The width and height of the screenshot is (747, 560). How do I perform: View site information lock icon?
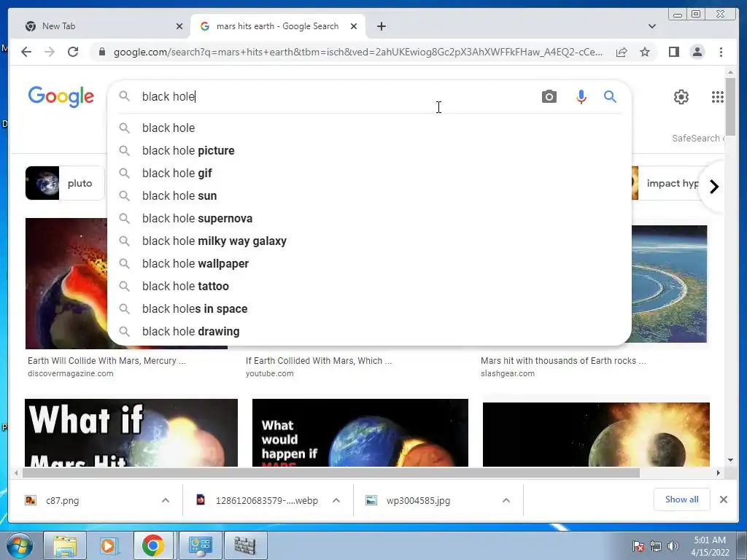click(x=101, y=52)
